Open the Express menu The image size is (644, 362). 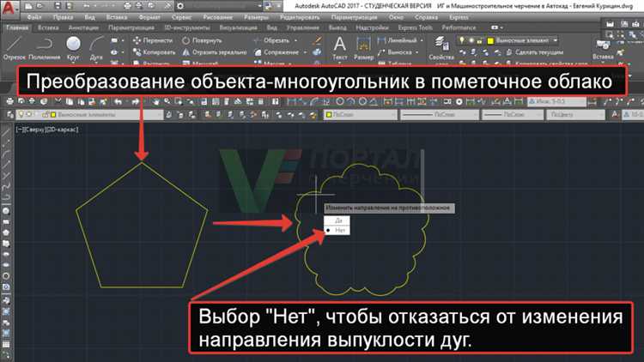[459, 17]
